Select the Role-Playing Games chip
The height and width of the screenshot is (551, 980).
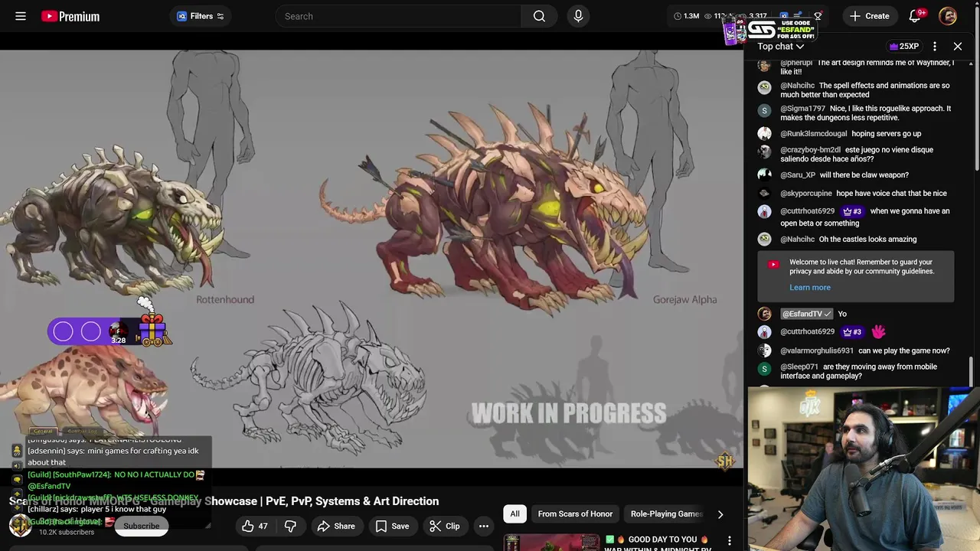(x=666, y=514)
